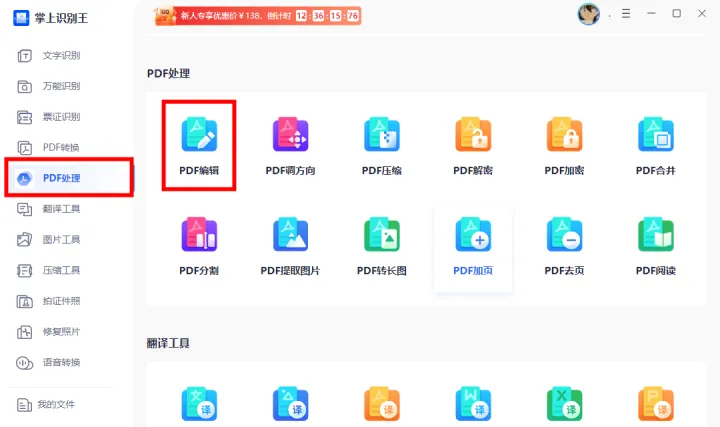Maximize the 掌上识别王 window
This screenshot has height=427, width=720.
(x=676, y=13)
